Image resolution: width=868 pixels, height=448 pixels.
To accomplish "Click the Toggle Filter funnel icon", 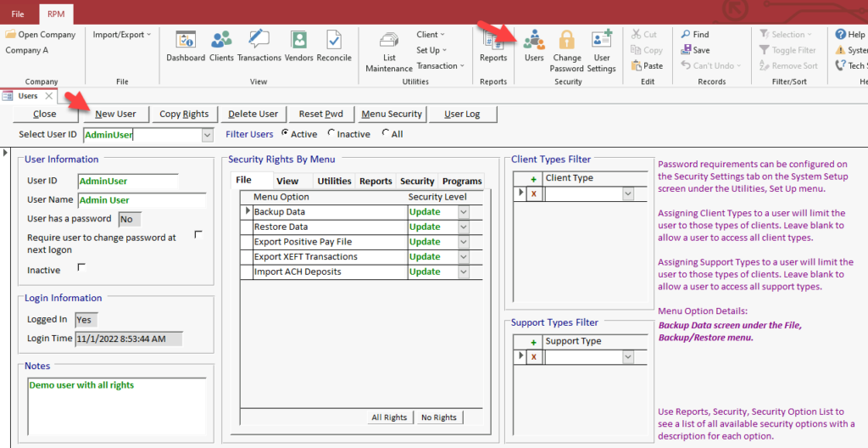I will click(x=765, y=50).
